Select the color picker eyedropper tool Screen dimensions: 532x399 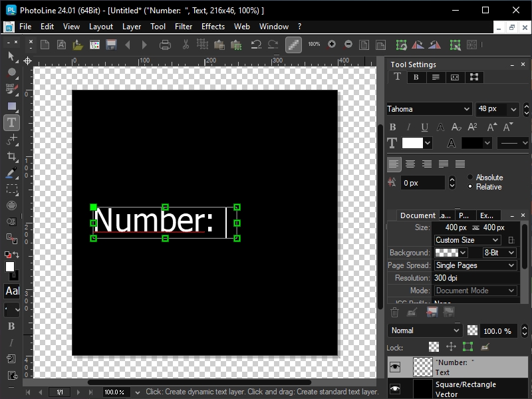[x=11, y=172]
